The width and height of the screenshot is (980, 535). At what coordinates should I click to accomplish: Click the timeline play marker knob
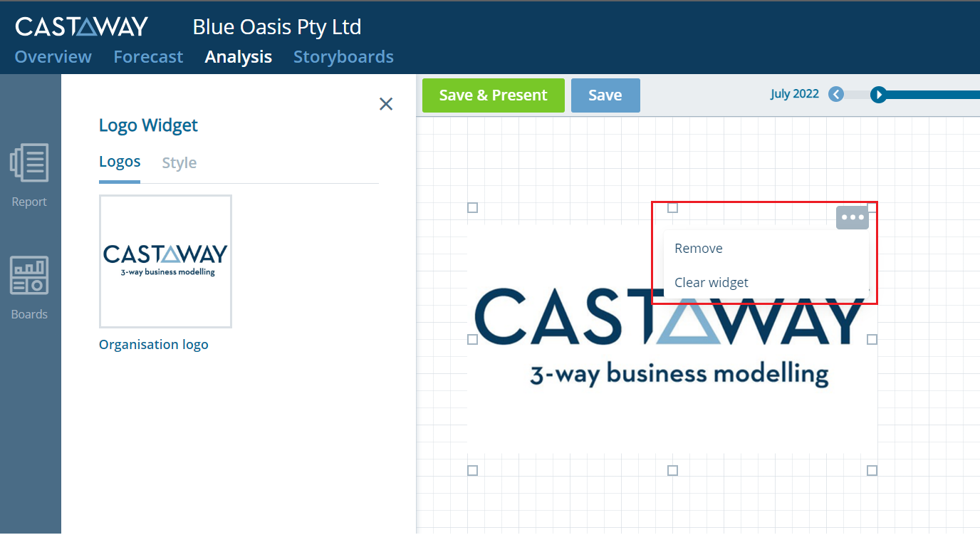click(x=879, y=94)
